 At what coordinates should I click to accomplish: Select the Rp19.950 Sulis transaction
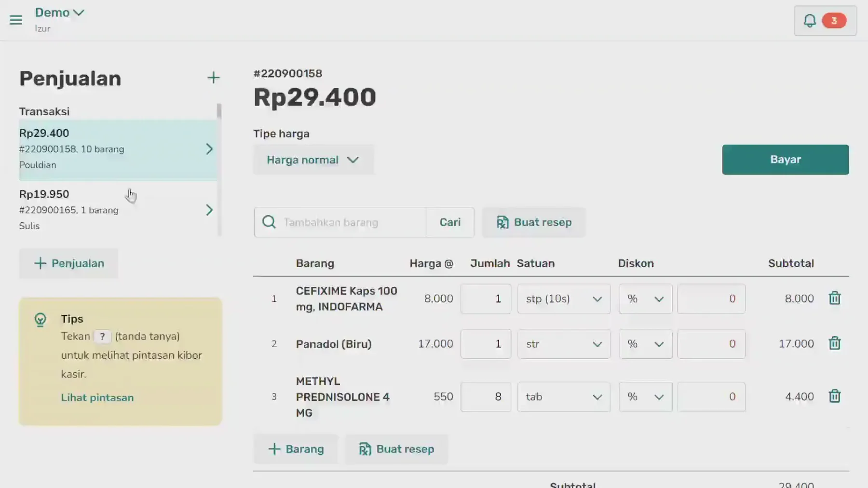coord(118,210)
